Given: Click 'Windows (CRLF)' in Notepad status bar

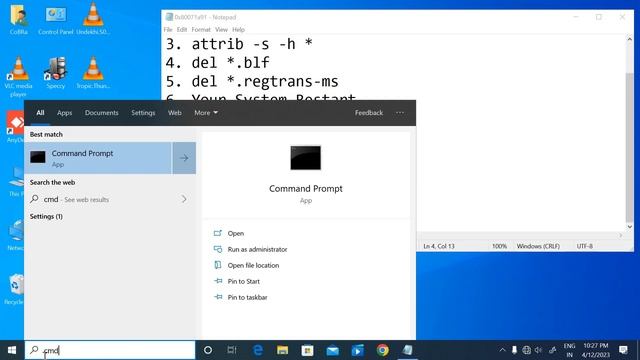Looking at the screenshot, I should tap(538, 246).
